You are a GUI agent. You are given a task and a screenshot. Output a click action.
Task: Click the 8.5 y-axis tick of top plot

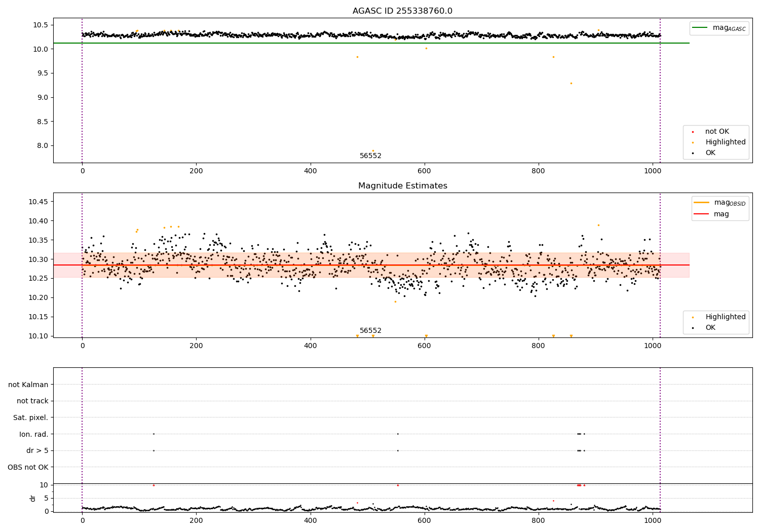tap(43, 122)
